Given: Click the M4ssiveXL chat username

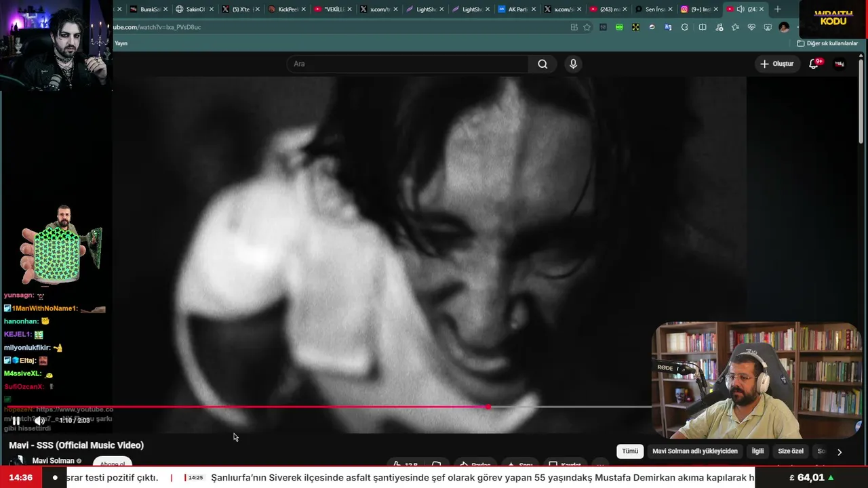Looking at the screenshot, I should 22,373.
